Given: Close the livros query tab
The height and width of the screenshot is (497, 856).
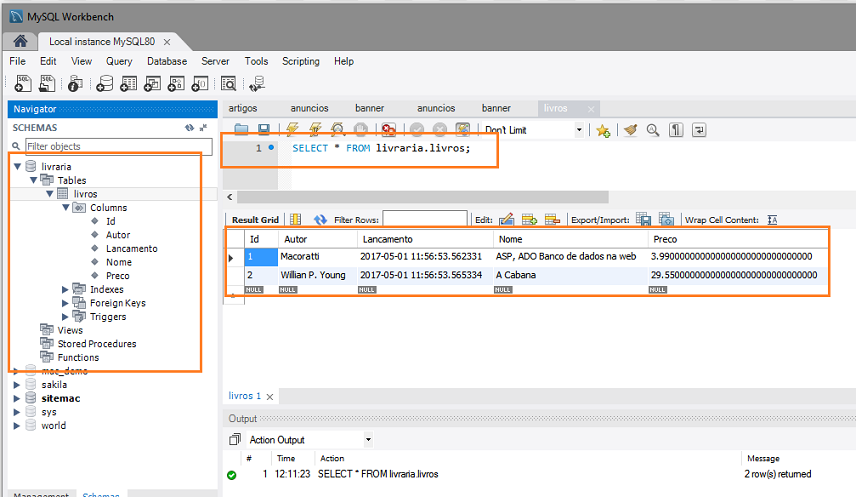Looking at the screenshot, I should click(591, 109).
